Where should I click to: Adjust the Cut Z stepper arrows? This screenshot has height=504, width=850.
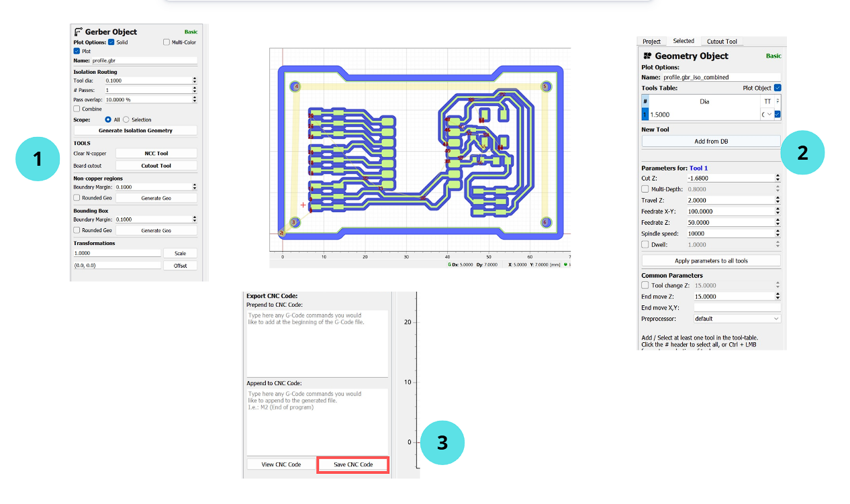[778, 178]
